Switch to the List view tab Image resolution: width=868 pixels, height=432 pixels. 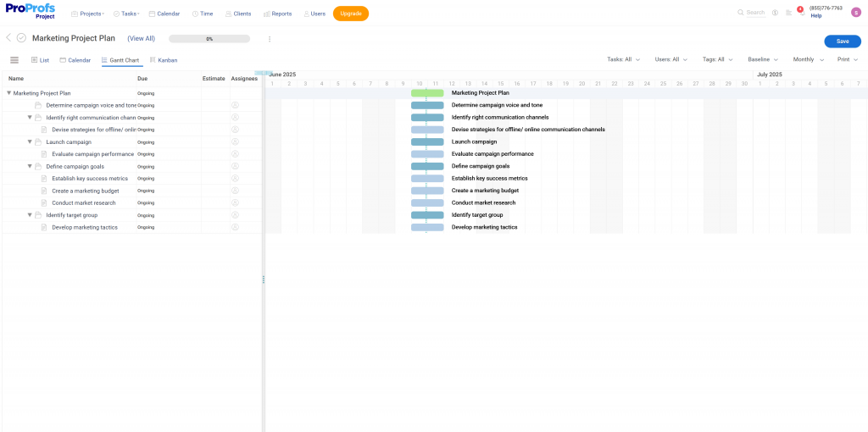(x=40, y=60)
